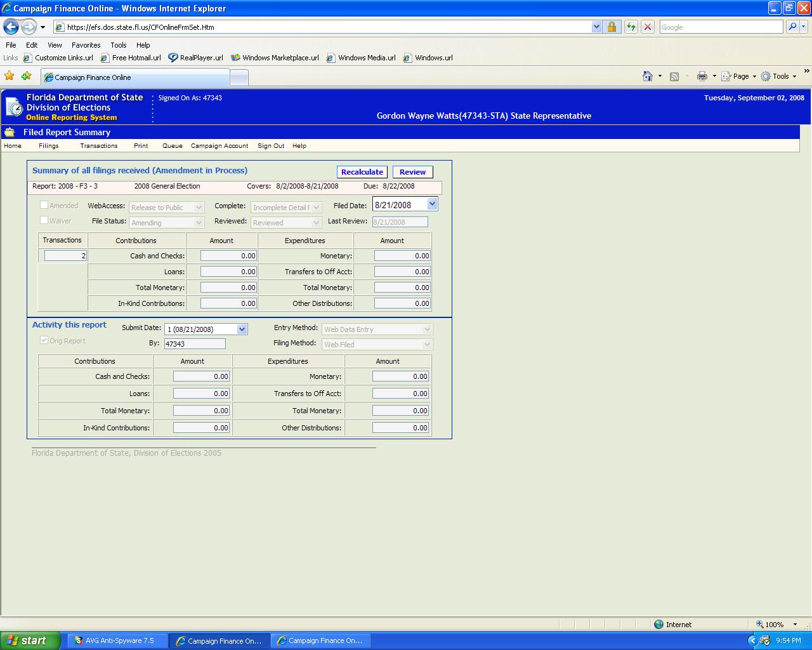Click the taskbar clock showing 9:54 PM
Image resolution: width=812 pixels, height=650 pixels.
[x=789, y=640]
